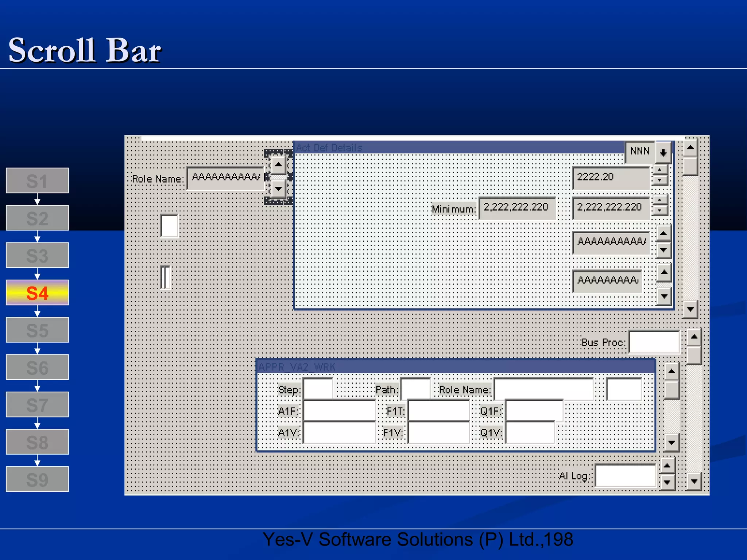
Task: Click down stepper beside the right 2,222,222.220 field
Action: (660, 210)
